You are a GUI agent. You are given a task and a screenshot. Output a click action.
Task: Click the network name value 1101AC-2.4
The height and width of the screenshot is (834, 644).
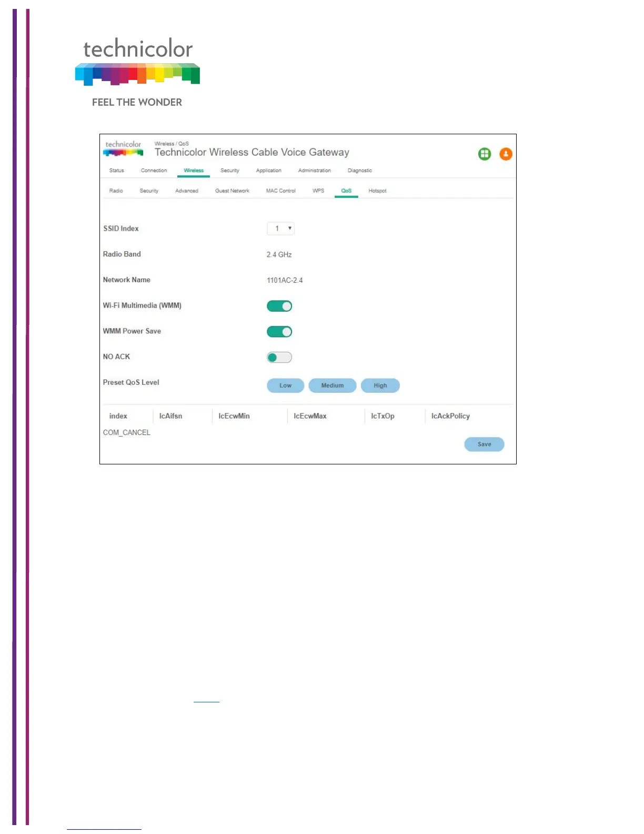(285, 280)
